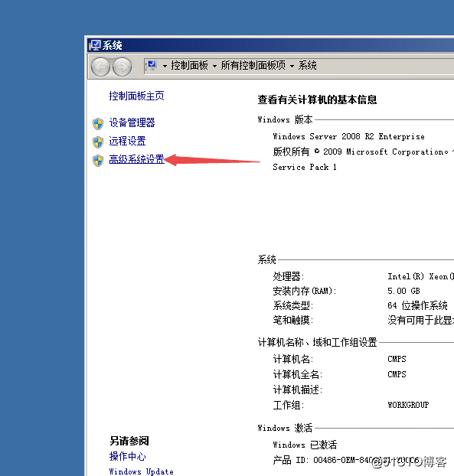Click the Service Pack 1 text
The width and height of the screenshot is (454, 476).
[305, 167]
